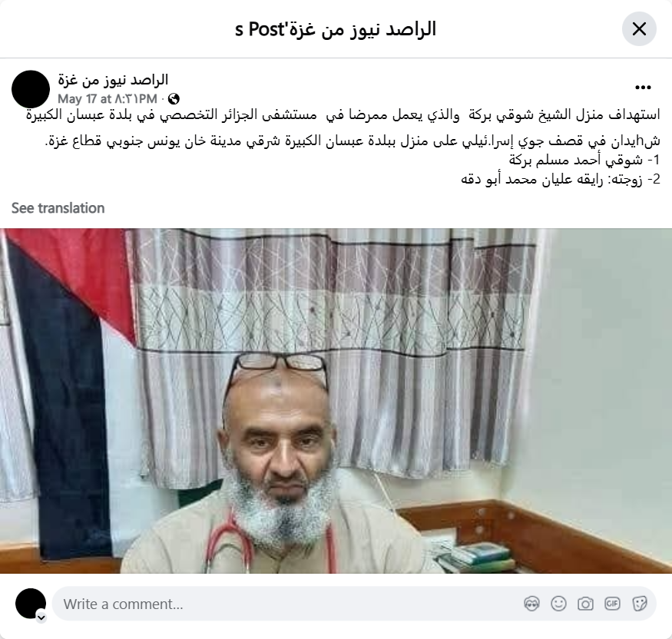The width and height of the screenshot is (672, 639).
Task: Click numbered line 1 in the post
Action: click(x=584, y=161)
